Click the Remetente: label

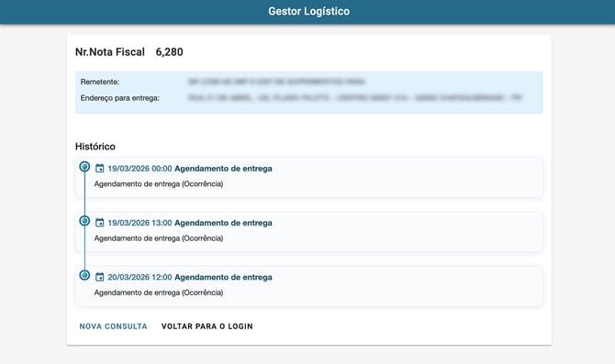click(100, 82)
